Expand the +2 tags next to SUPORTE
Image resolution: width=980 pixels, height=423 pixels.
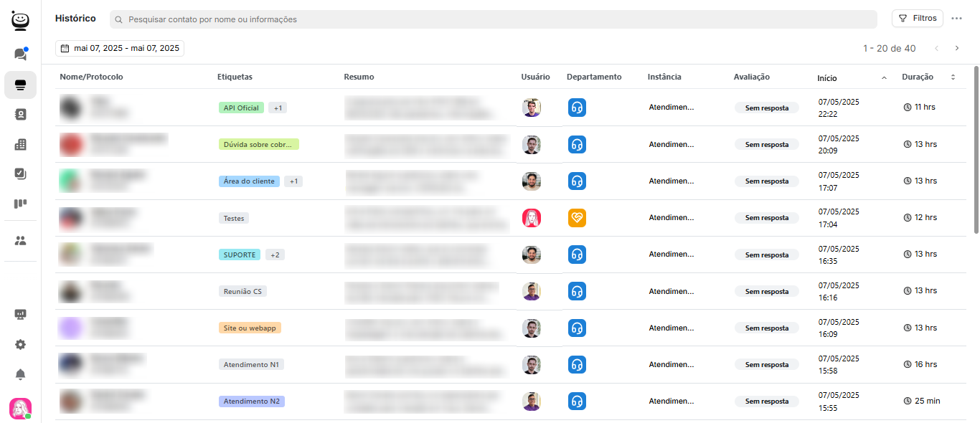tap(275, 255)
